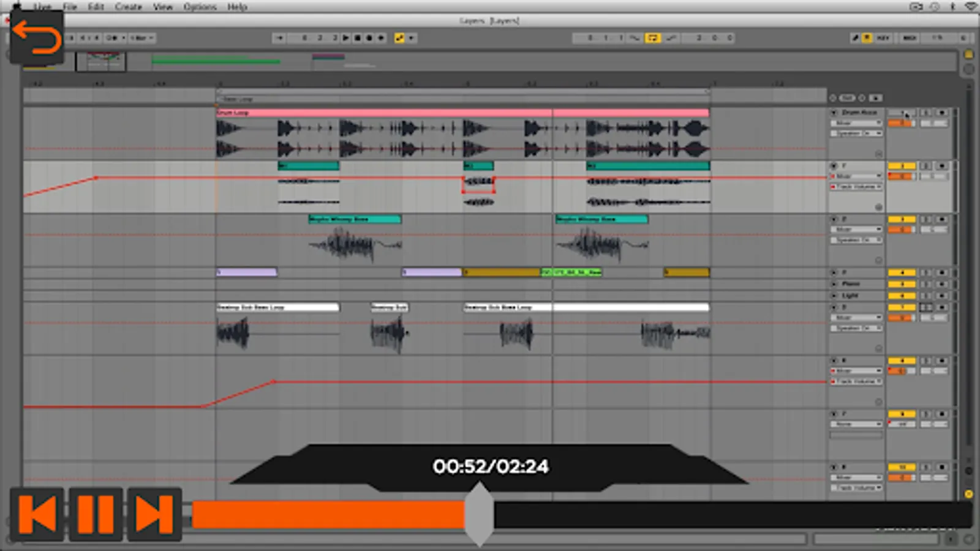Click the macOS Wi-Fi icon
This screenshot has width=980, height=551.
pyautogui.click(x=970, y=7)
